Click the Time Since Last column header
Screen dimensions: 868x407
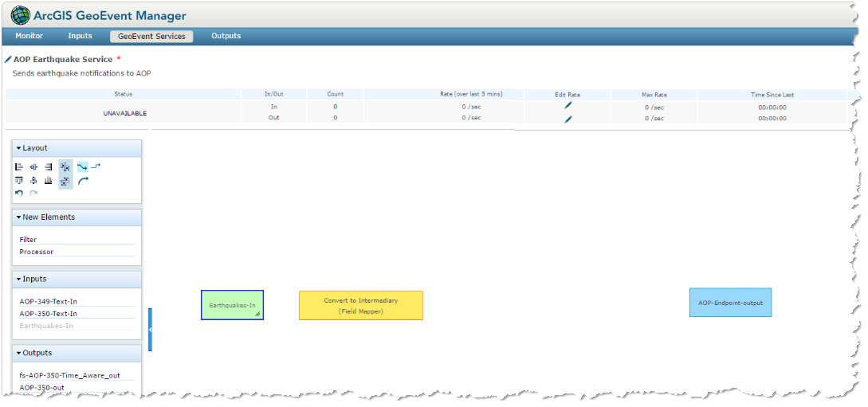772,95
